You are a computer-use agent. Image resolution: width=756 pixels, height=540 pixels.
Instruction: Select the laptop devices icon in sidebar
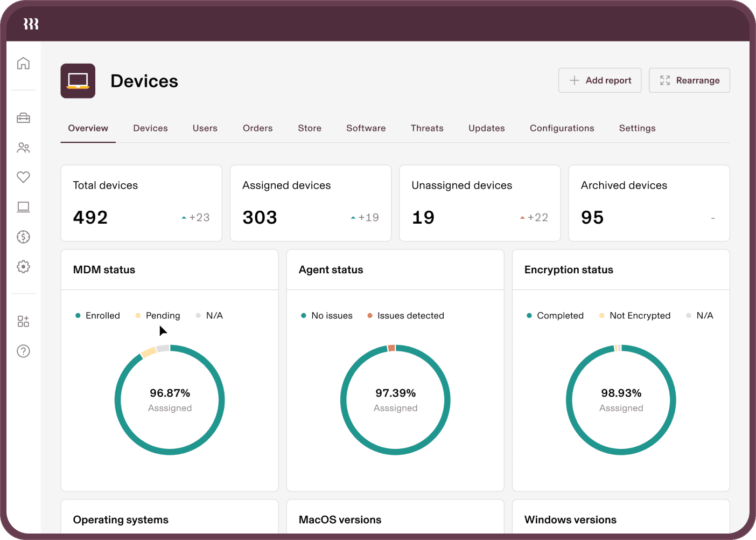(23, 207)
